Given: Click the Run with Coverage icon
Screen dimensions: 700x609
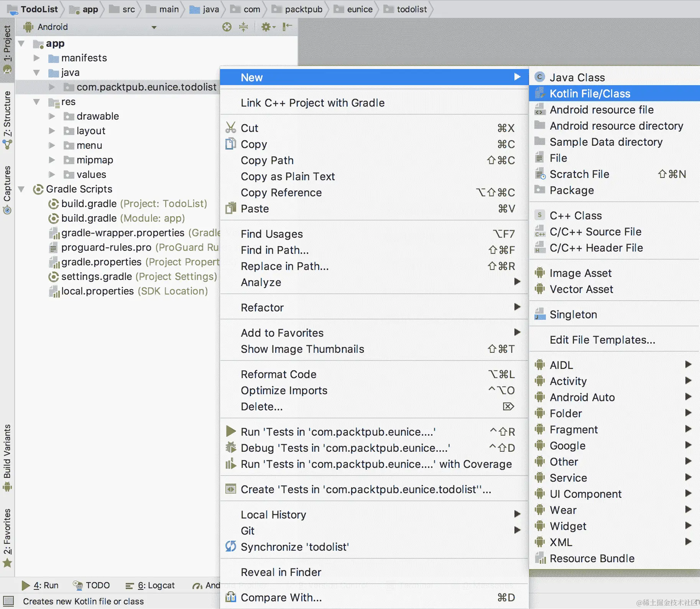Looking at the screenshot, I should click(x=231, y=464).
